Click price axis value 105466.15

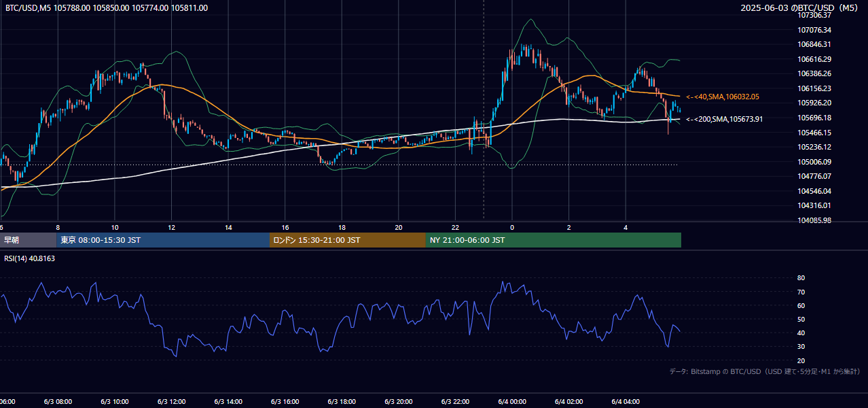tap(815, 133)
